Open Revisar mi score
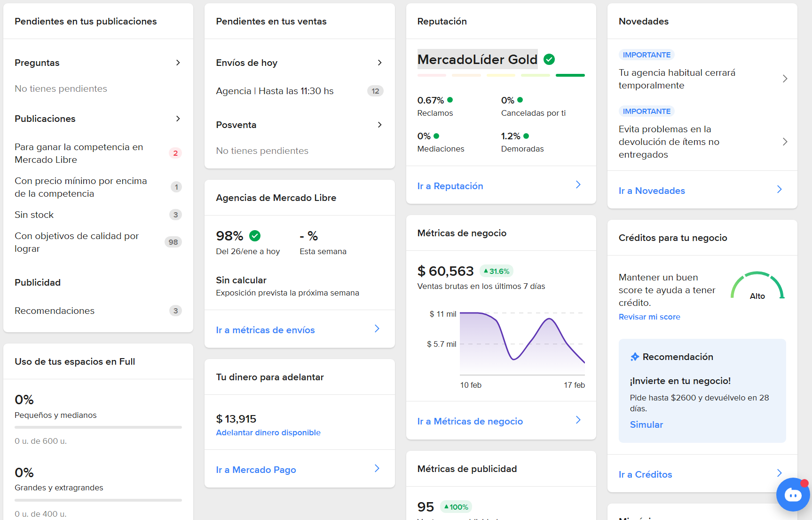Viewport: 812px width, 520px height. 649,317
